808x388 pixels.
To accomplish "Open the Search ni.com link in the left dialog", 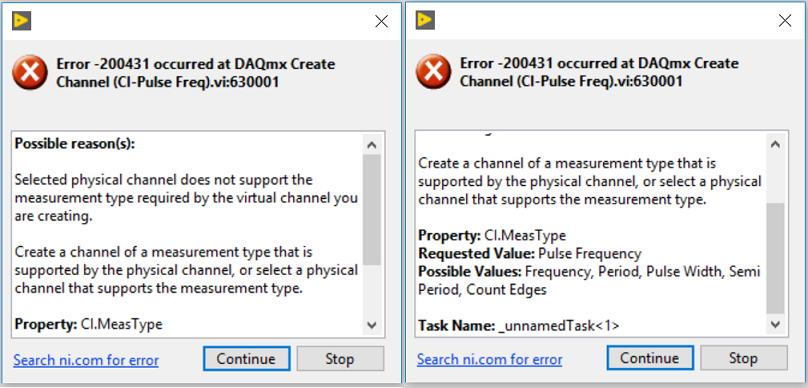I will click(86, 360).
